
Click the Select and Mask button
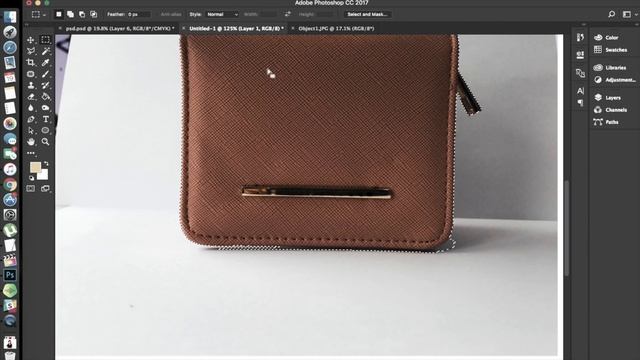367,14
